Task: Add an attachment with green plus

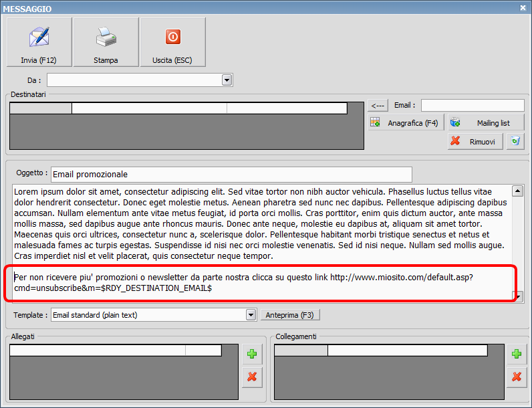Action: [252, 354]
